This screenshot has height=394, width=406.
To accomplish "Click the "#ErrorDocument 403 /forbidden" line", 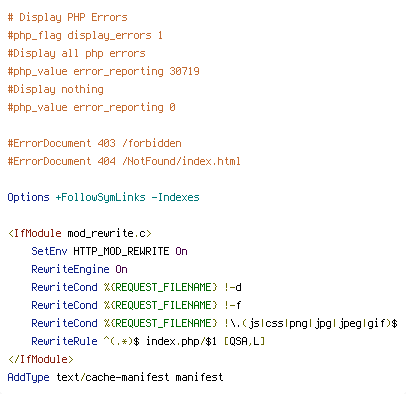I will click(95, 143).
